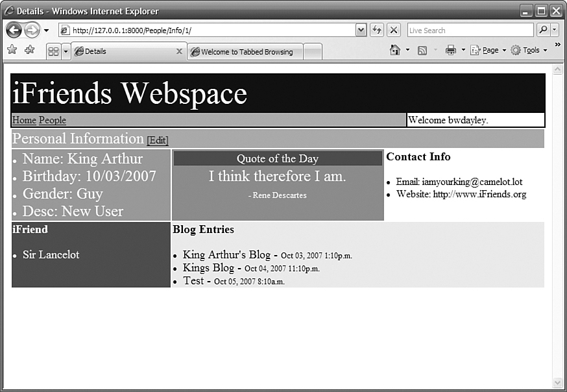Switch to Welcome to Tabbed Browsing tab
The image size is (567, 392).
coord(245,52)
